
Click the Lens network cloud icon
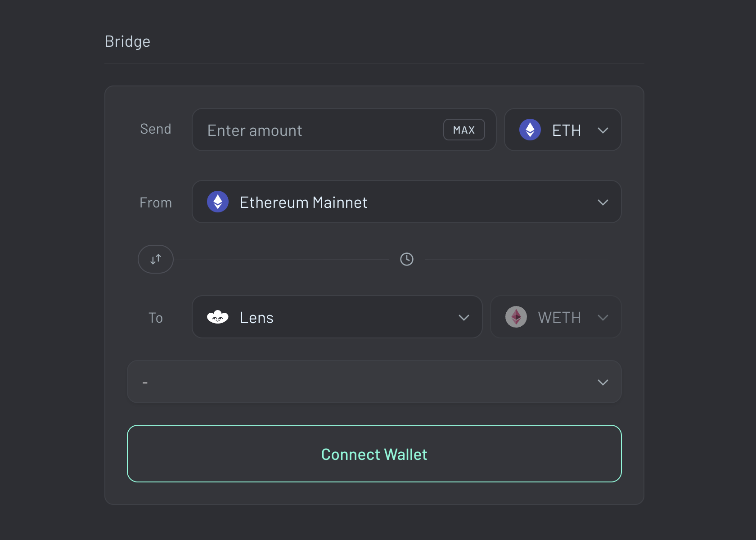click(x=218, y=317)
